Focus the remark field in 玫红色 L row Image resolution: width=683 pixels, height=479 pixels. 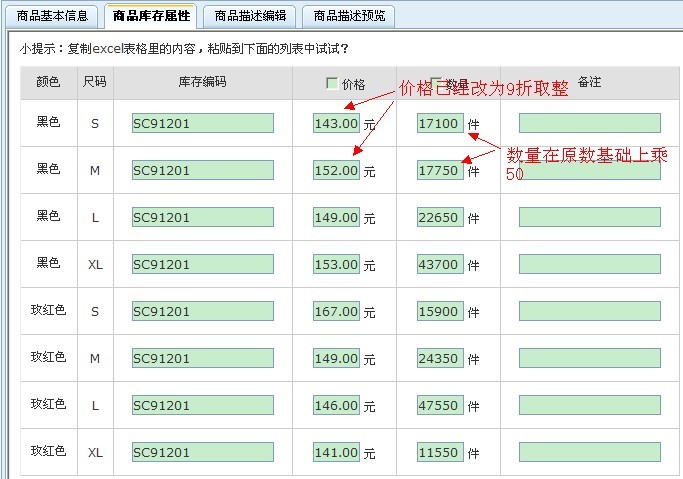(x=589, y=405)
